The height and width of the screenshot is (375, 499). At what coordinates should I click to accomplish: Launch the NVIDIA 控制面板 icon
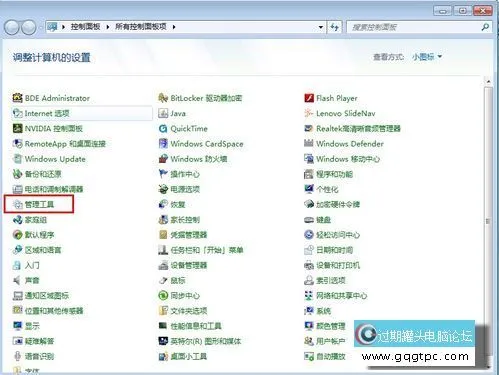pyautogui.click(x=17, y=128)
